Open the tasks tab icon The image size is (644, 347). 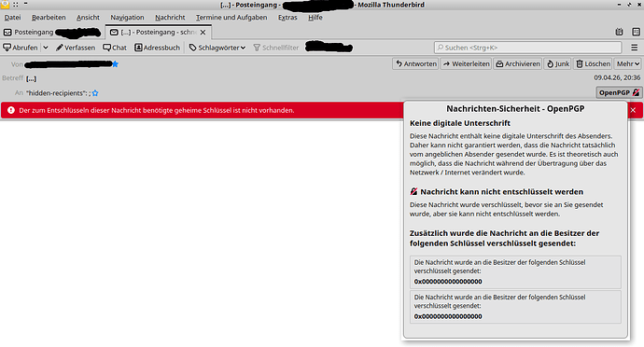click(636, 32)
